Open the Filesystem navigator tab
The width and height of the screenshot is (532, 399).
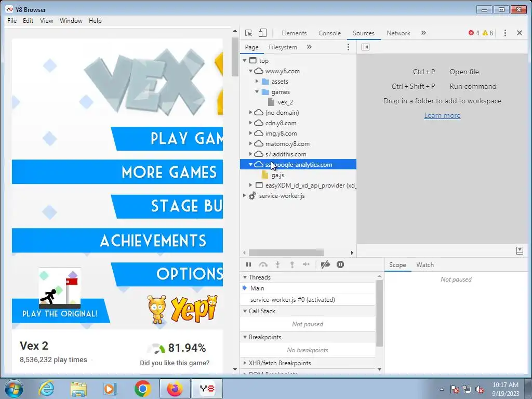click(283, 47)
